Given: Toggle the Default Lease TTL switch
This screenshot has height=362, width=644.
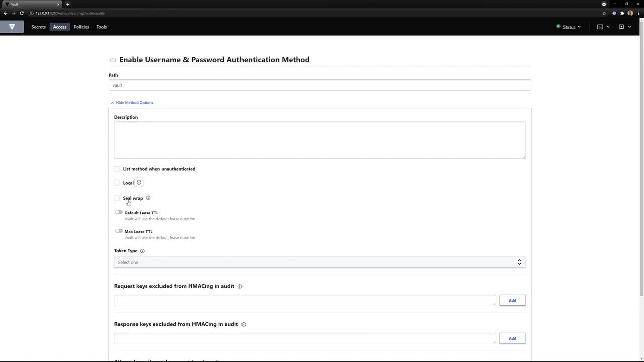Looking at the screenshot, I should (x=119, y=212).
